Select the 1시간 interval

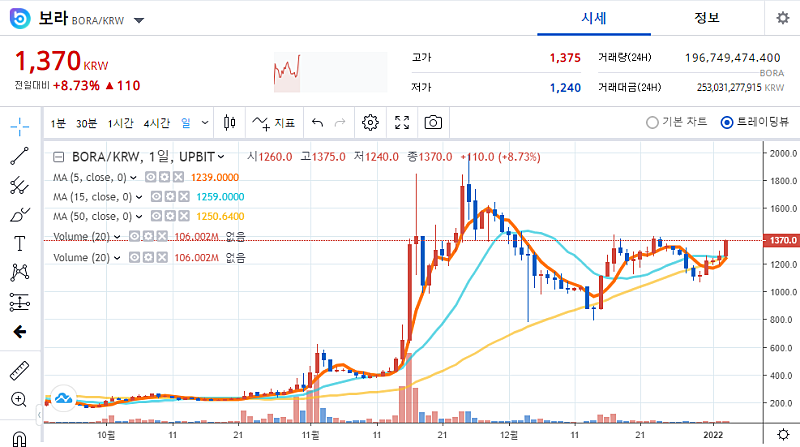click(120, 123)
